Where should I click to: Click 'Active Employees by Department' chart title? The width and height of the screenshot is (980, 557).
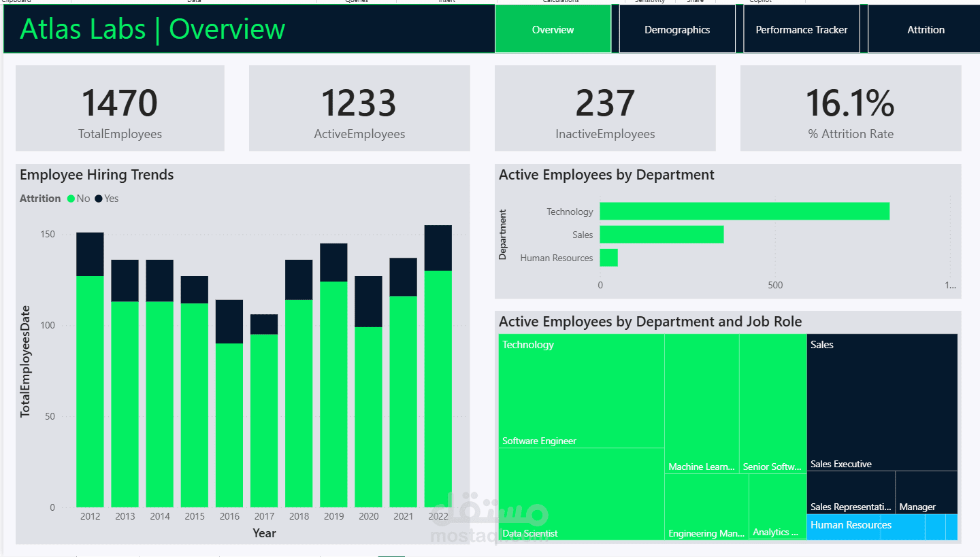606,175
